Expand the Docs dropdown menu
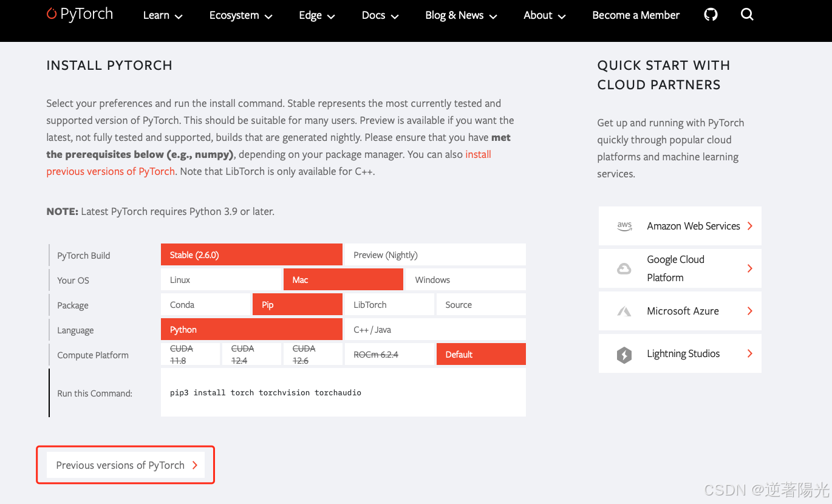This screenshot has width=832, height=504. [x=380, y=15]
